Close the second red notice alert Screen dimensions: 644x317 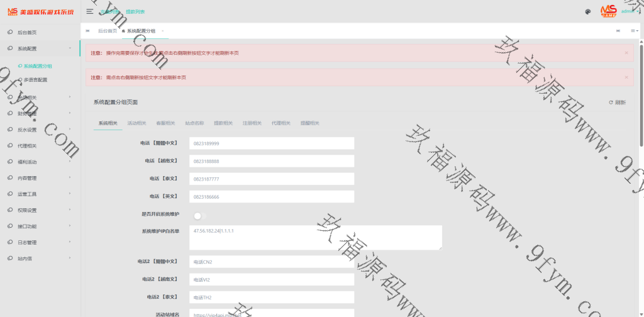pos(626,77)
